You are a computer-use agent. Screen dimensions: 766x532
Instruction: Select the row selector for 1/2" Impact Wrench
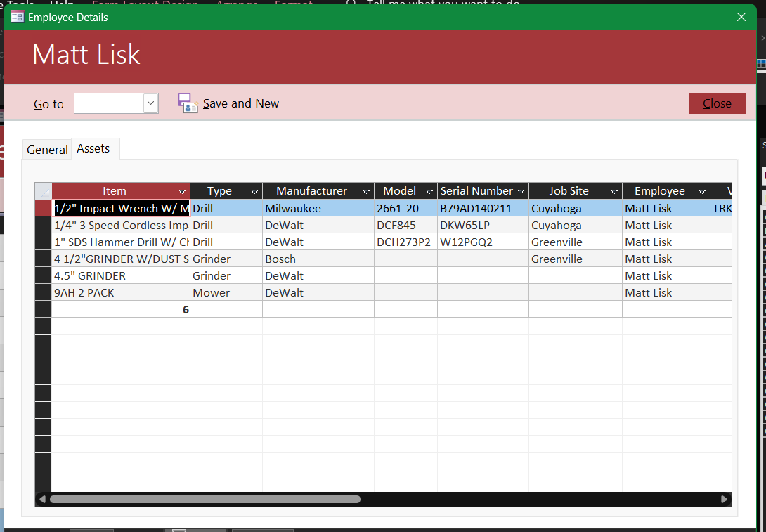coord(43,209)
